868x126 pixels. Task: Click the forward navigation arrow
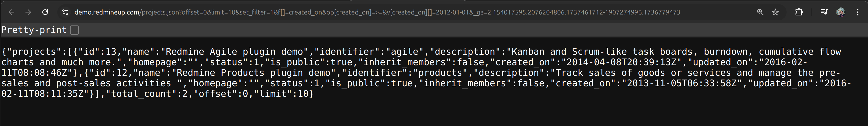tap(28, 12)
